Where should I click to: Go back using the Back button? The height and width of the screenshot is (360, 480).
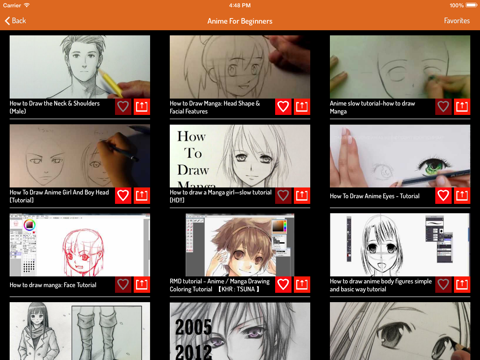coord(15,21)
